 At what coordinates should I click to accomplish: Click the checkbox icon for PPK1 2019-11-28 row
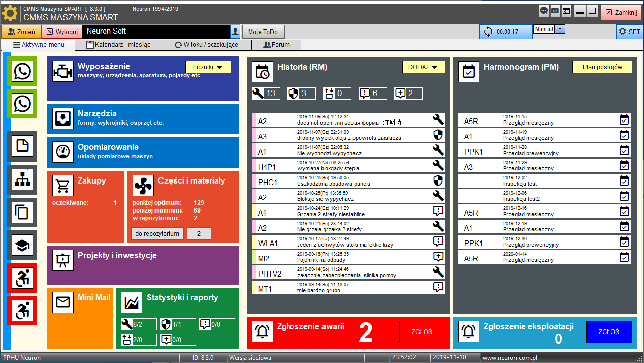point(624,150)
